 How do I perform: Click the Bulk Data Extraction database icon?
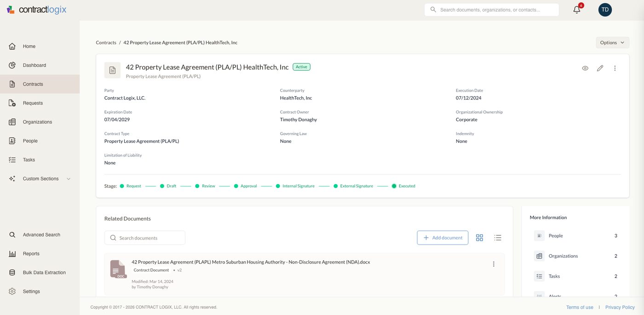click(x=12, y=273)
